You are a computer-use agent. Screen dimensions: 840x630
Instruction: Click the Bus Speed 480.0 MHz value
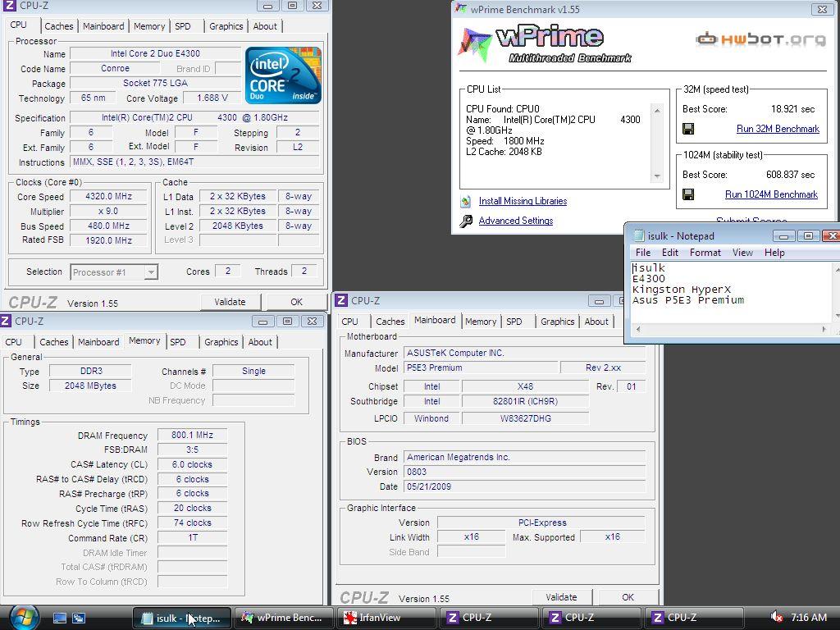pos(108,226)
